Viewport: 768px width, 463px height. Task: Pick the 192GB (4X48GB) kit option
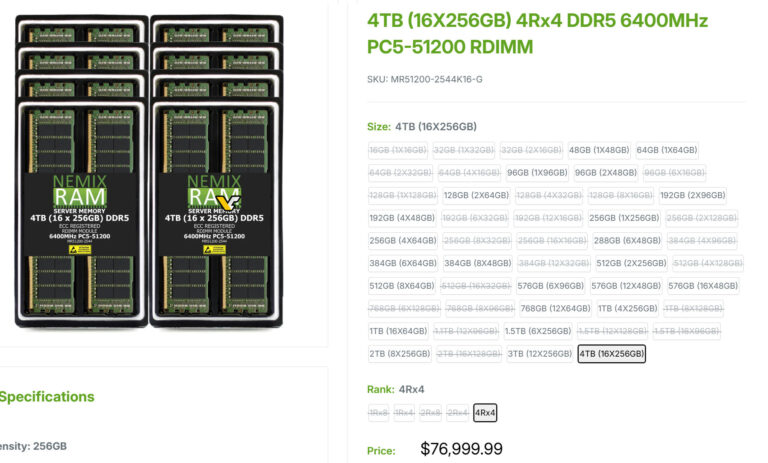[402, 217]
